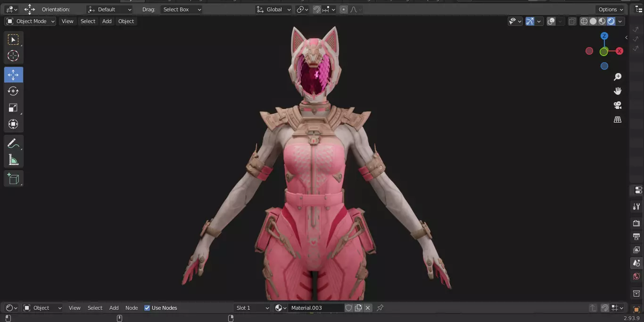Click the Z axis on navigation gizmo
The image size is (644, 322).
pyautogui.click(x=604, y=36)
